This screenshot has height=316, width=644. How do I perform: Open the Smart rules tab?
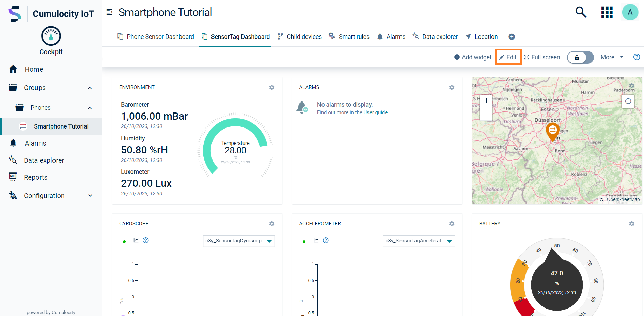click(x=349, y=37)
